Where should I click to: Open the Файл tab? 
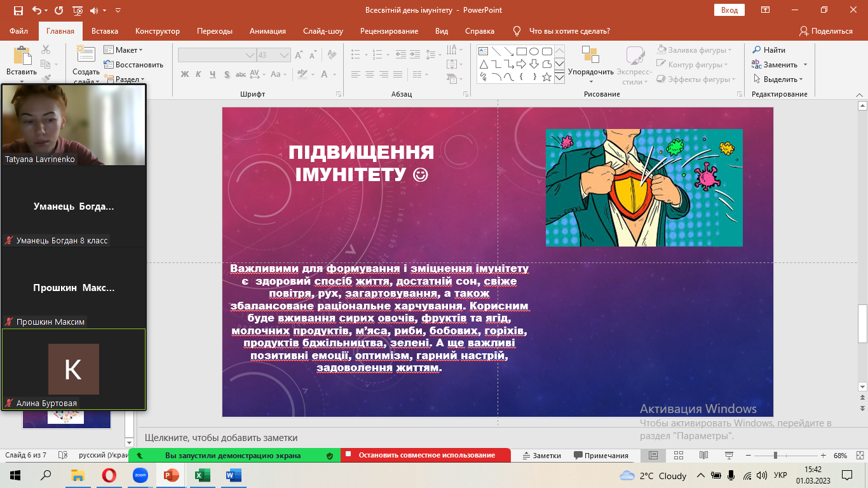18,31
